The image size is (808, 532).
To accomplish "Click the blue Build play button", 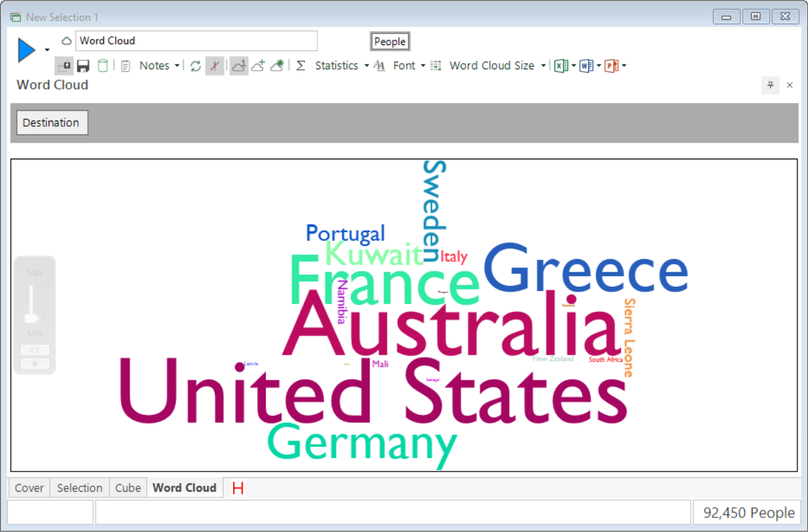I will tap(26, 50).
